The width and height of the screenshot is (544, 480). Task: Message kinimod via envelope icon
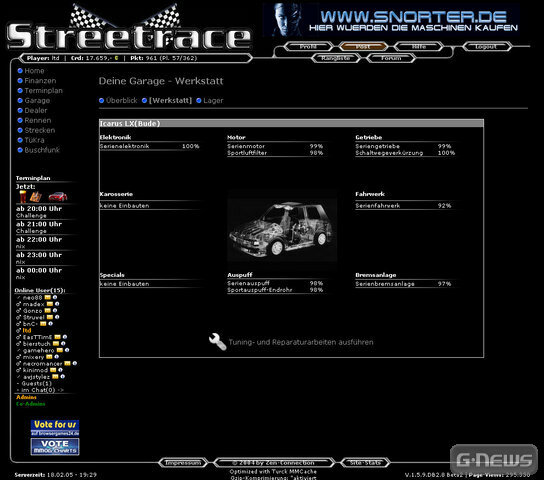[x=53, y=370]
